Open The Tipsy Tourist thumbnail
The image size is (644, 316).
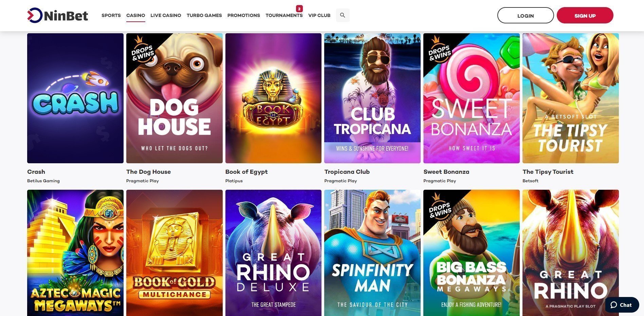(571, 98)
